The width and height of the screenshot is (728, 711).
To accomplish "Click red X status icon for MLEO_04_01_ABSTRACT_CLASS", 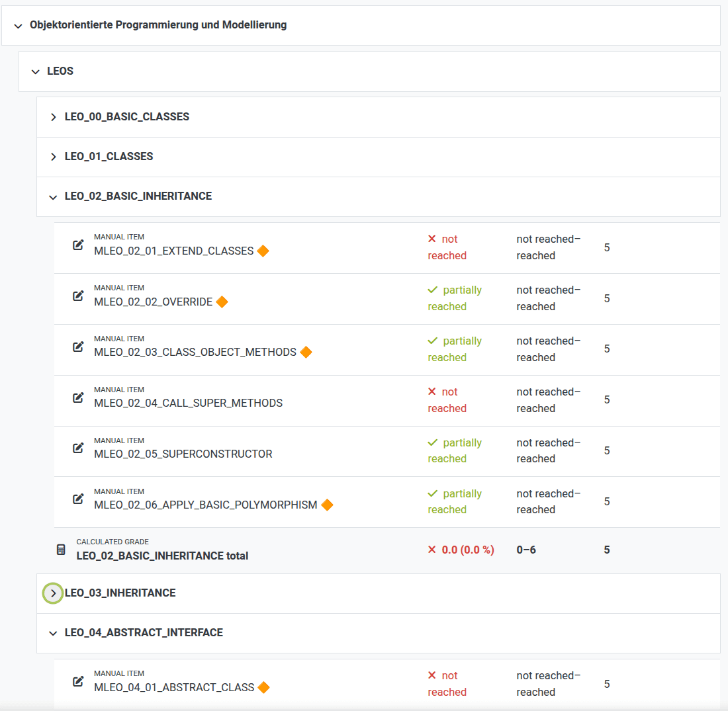I will click(432, 676).
